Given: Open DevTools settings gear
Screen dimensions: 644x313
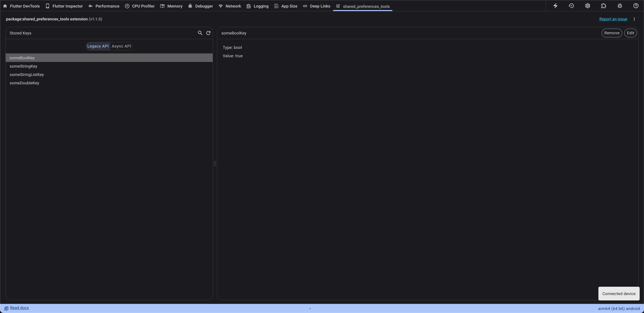Looking at the screenshot, I should tap(587, 6).
